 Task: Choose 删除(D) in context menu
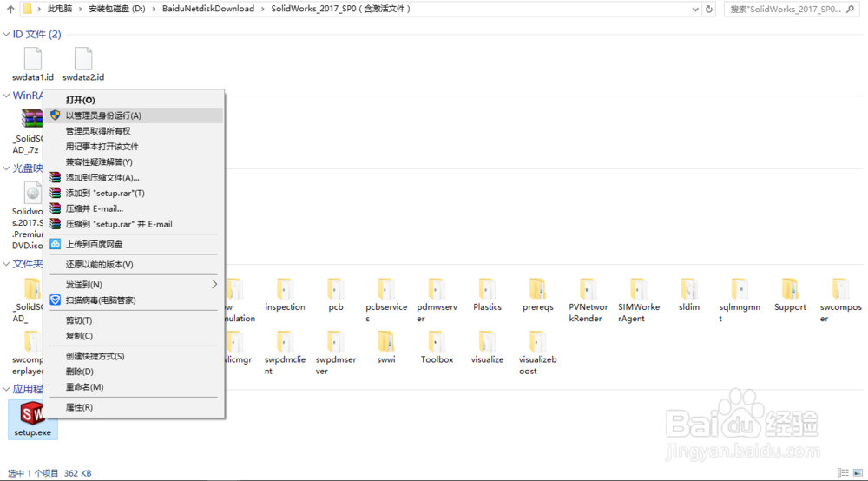coord(134,372)
